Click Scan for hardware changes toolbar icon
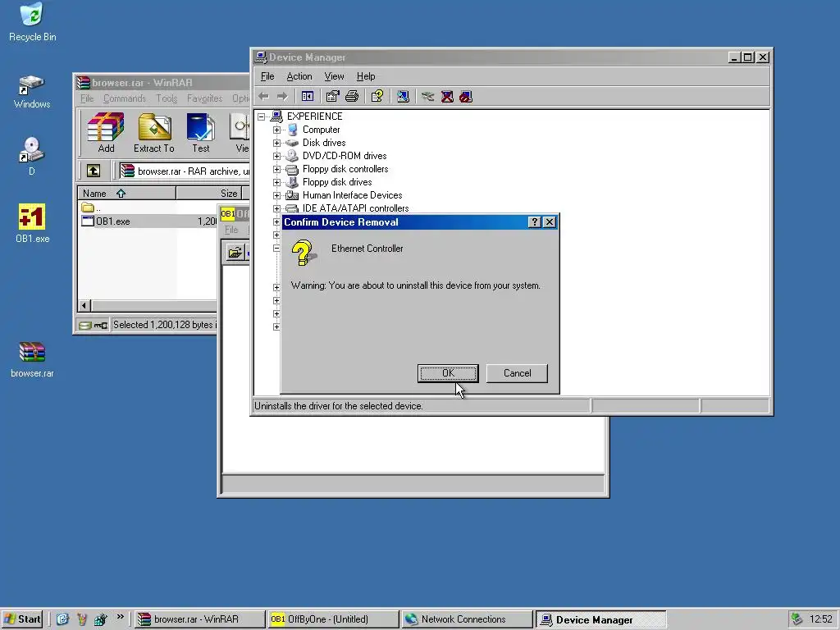 point(403,97)
